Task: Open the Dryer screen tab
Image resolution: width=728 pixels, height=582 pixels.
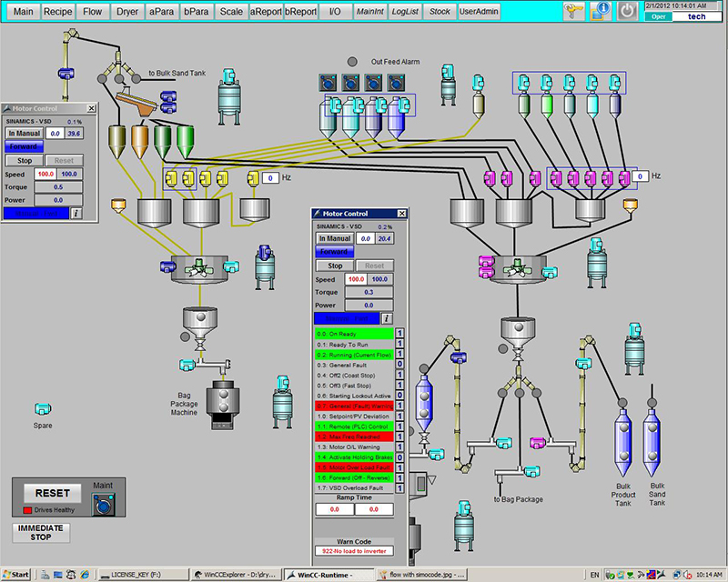Action: click(126, 12)
